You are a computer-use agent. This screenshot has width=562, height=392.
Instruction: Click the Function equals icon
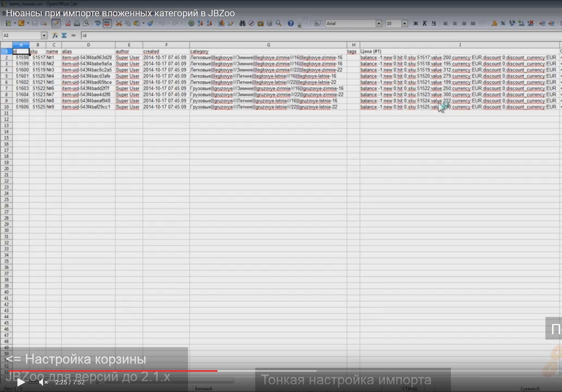tap(73, 35)
